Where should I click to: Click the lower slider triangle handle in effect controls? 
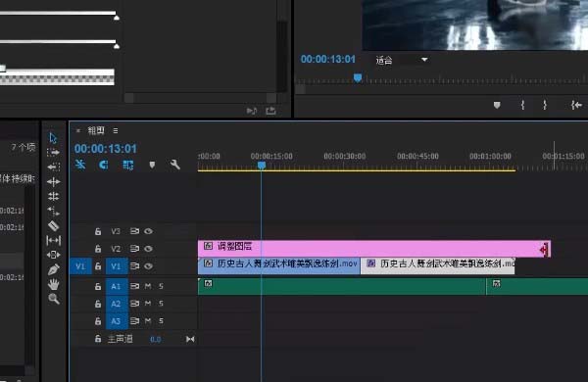pyautogui.click(x=117, y=46)
